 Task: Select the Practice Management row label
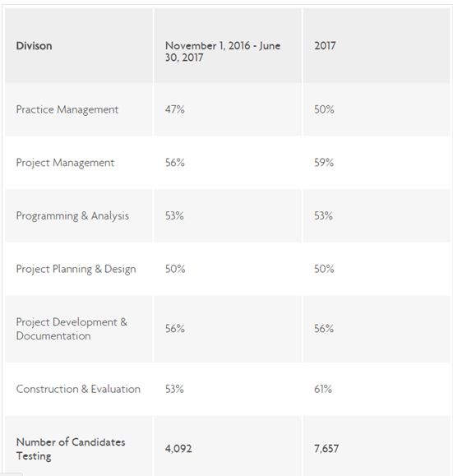point(67,109)
